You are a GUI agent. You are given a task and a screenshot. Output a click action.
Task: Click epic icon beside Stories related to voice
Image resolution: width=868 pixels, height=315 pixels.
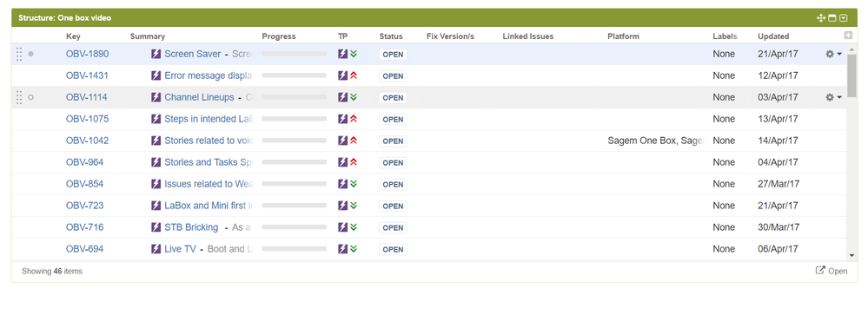point(156,141)
